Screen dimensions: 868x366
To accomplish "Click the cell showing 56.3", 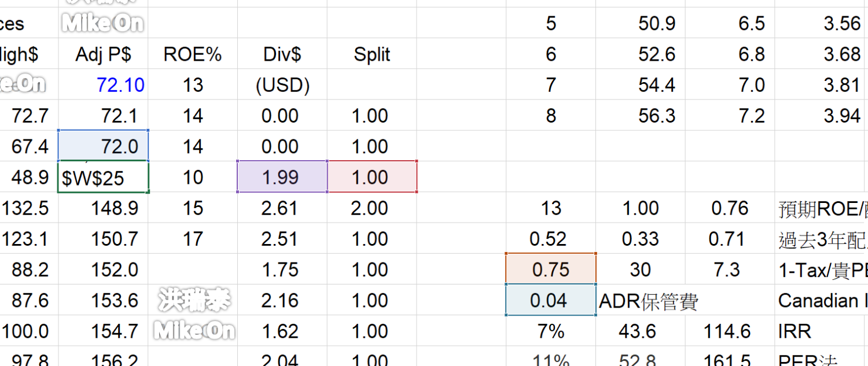I will (640, 116).
